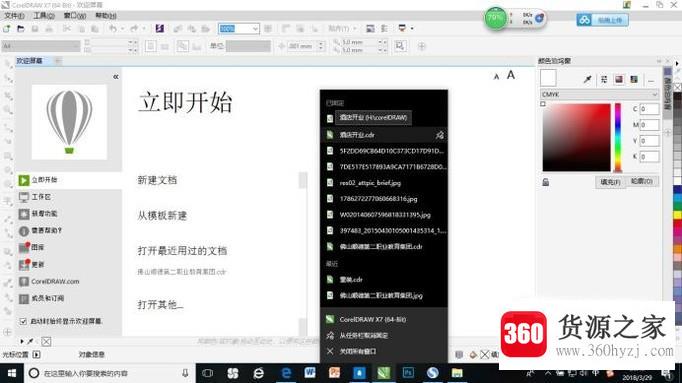
Task: Click the cloud upload button icon
Action: point(602,20)
